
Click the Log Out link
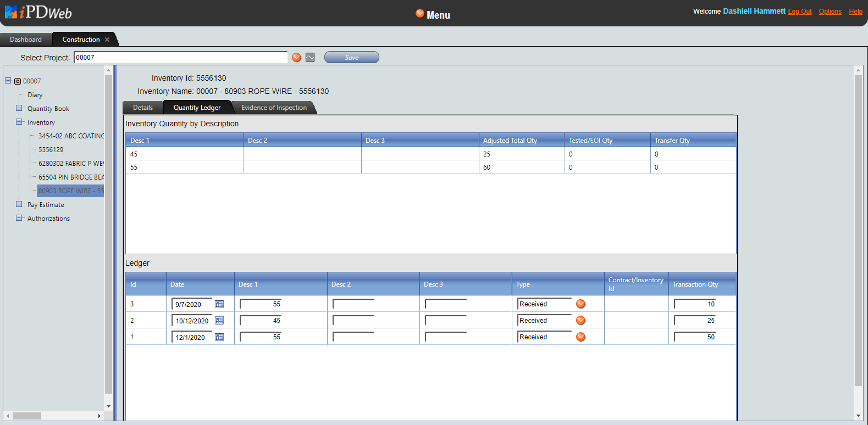[800, 12]
